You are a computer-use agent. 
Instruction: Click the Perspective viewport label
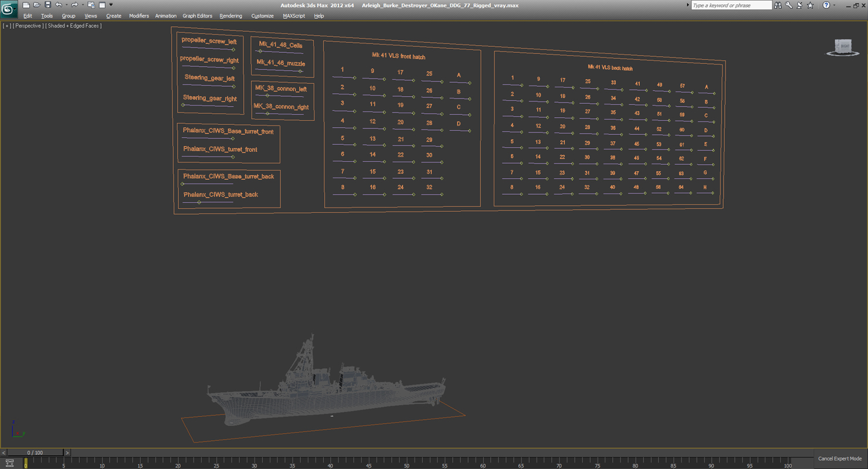(x=28, y=26)
